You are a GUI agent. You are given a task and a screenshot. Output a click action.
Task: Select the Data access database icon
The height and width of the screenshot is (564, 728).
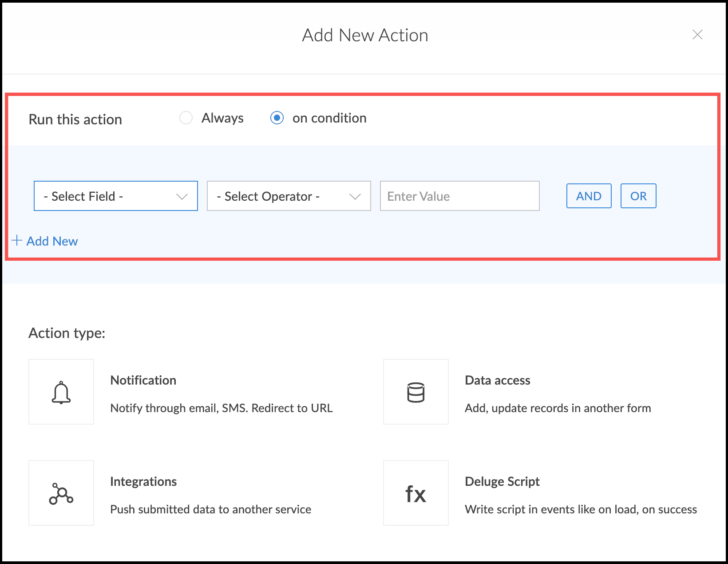point(416,392)
